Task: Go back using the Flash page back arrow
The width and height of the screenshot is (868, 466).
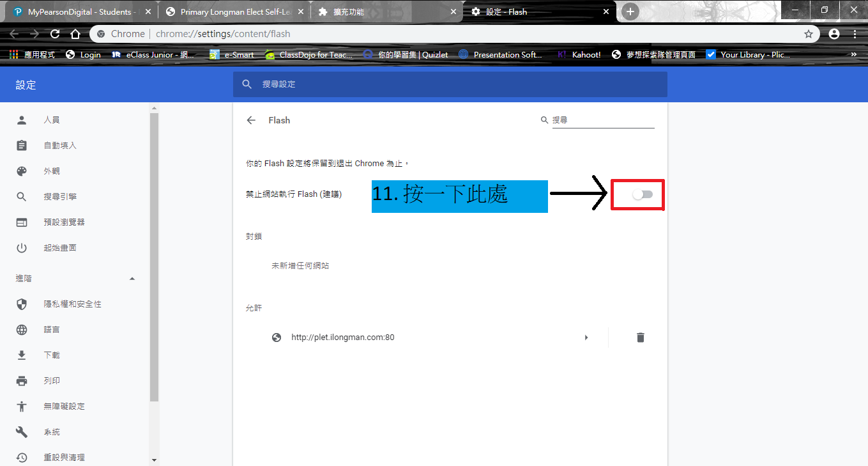Action: (x=251, y=120)
